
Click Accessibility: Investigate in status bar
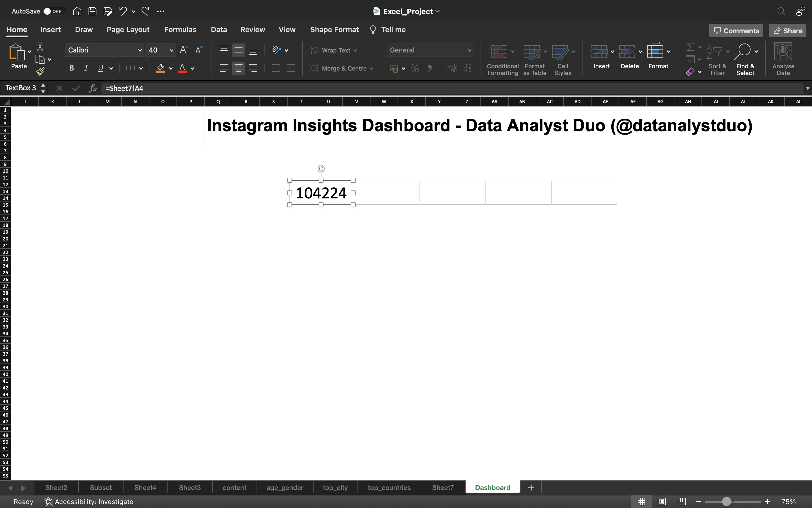89,501
